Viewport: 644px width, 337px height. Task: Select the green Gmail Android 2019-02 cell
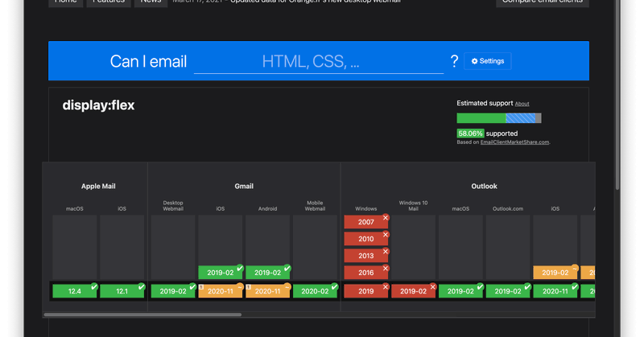pos(267,273)
